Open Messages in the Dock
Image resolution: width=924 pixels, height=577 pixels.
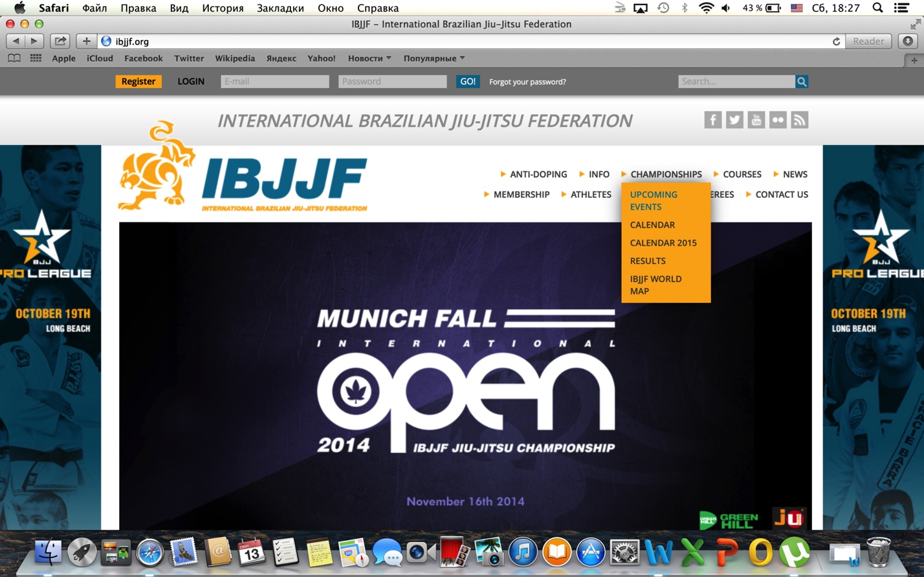point(387,553)
